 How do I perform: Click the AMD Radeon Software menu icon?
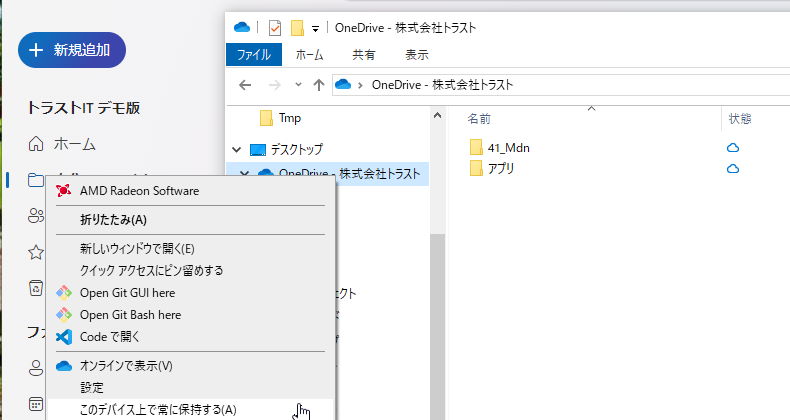tap(64, 191)
